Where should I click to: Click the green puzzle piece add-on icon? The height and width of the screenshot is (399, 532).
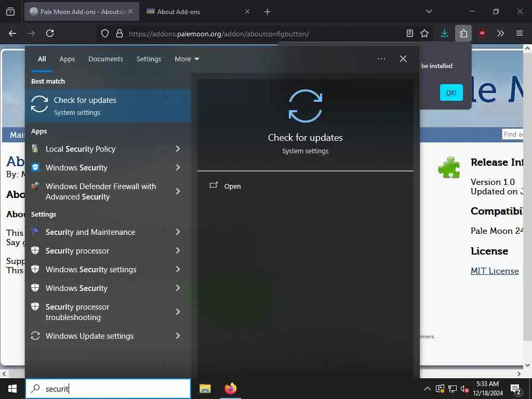(x=449, y=167)
